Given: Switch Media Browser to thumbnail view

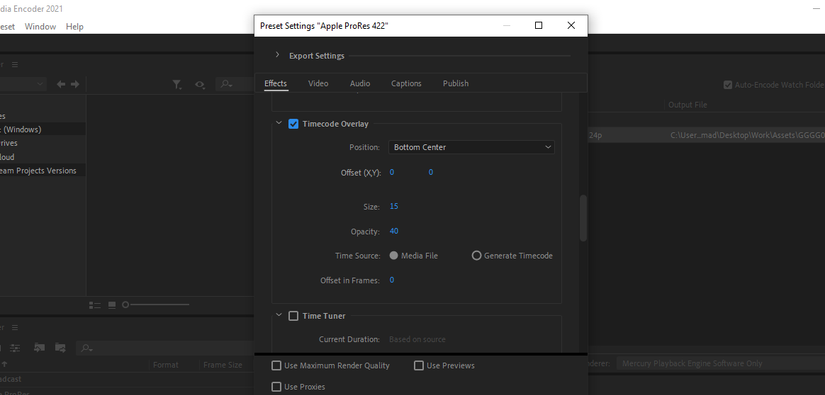Looking at the screenshot, I should [112, 305].
